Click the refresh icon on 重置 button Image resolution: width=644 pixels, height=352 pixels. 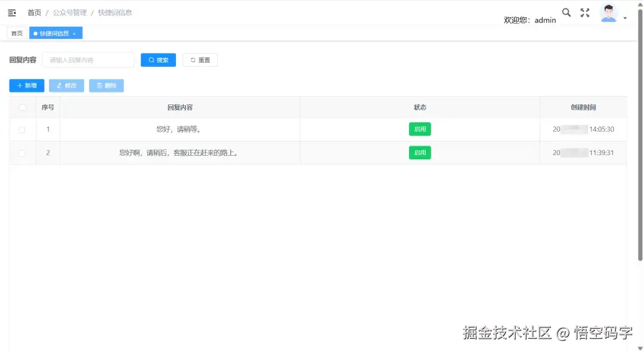coord(191,60)
